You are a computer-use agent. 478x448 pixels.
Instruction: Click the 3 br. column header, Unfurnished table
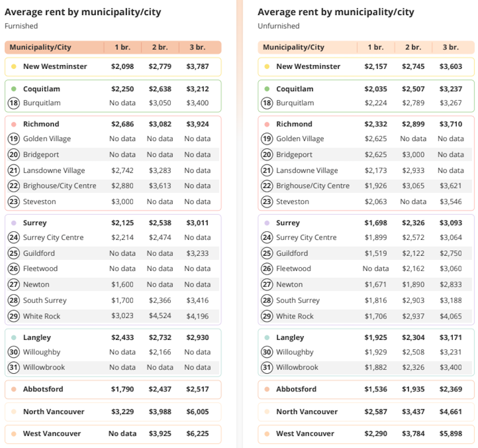tap(451, 47)
